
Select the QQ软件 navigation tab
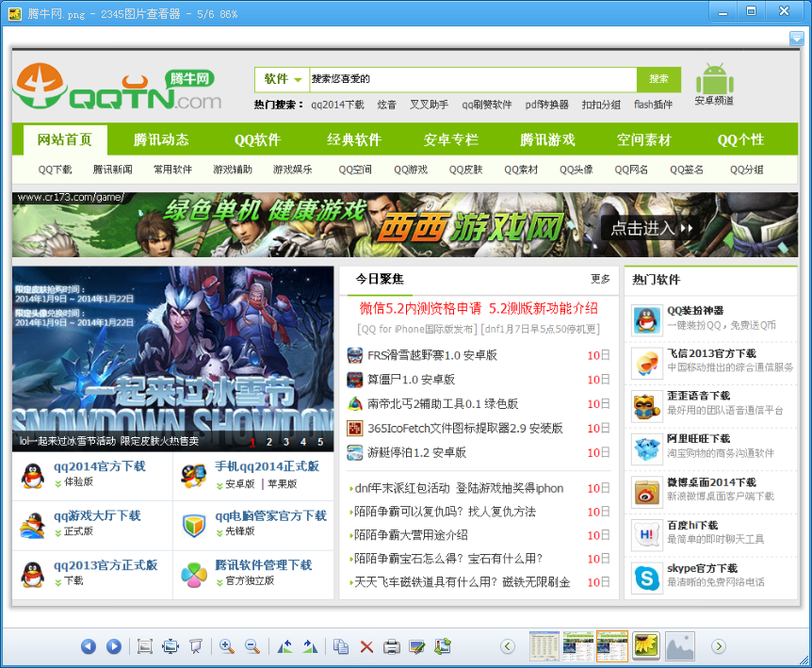pyautogui.click(x=257, y=139)
